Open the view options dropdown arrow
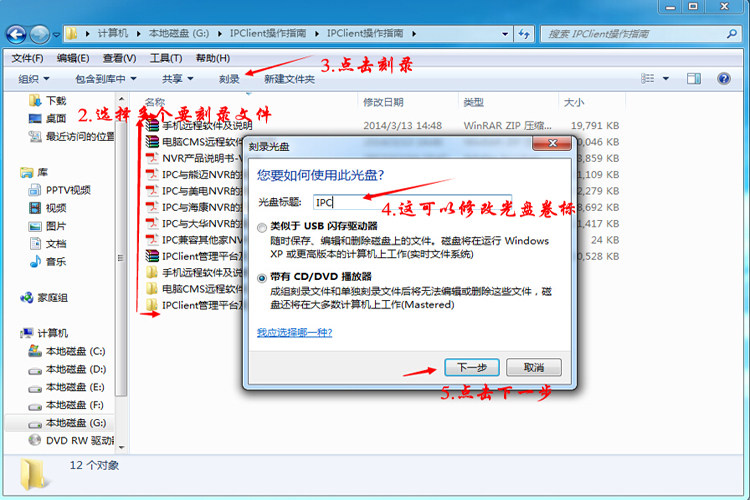 [x=666, y=78]
